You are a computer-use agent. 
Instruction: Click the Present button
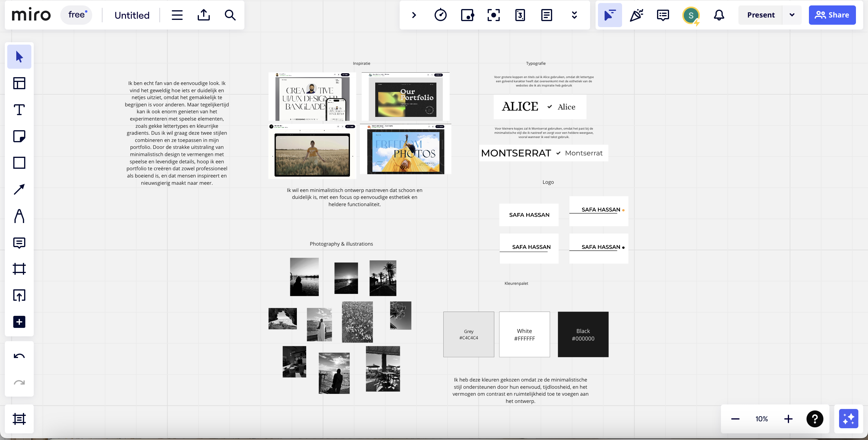pos(760,15)
